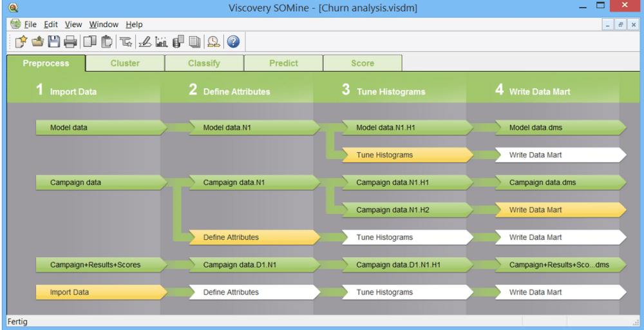Viewport: 644px width, 330px height.
Task: Click the Print toolbar icon
Action: pos(70,42)
